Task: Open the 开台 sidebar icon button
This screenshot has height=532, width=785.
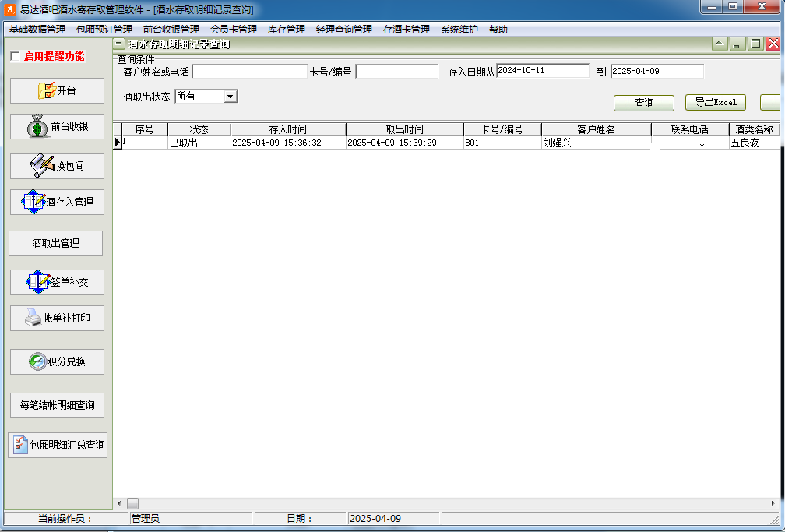Action: point(48,90)
